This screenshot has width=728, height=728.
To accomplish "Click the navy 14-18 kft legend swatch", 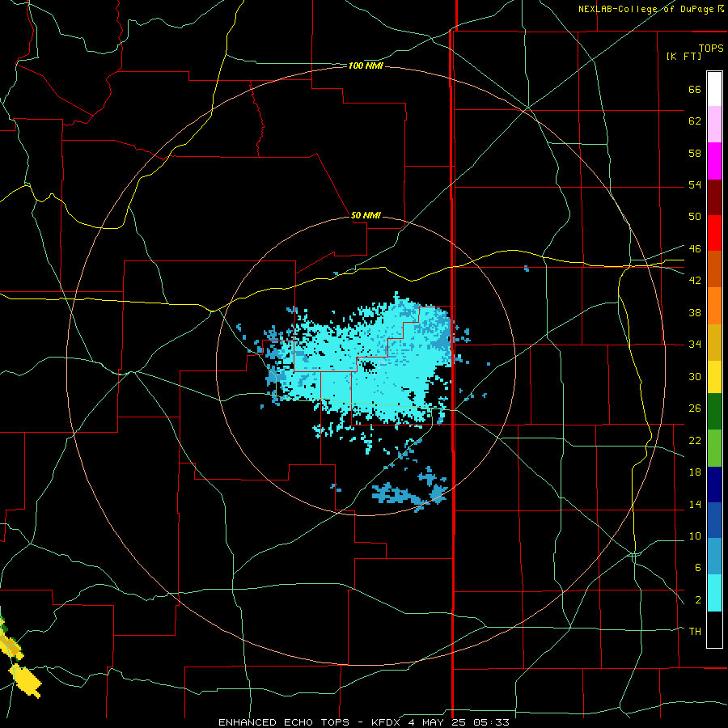I will click(714, 485).
